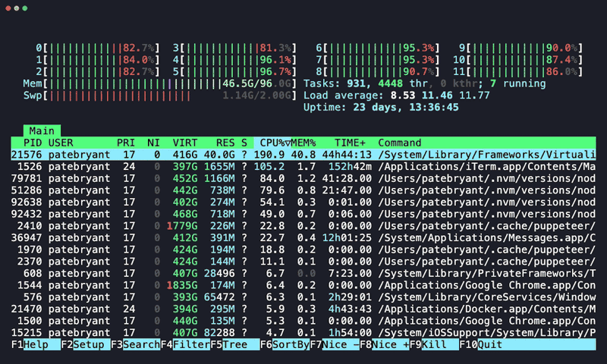Click CPU core 6 meter at 95.3%
The height and width of the screenshot is (364, 607).
pos(378,48)
